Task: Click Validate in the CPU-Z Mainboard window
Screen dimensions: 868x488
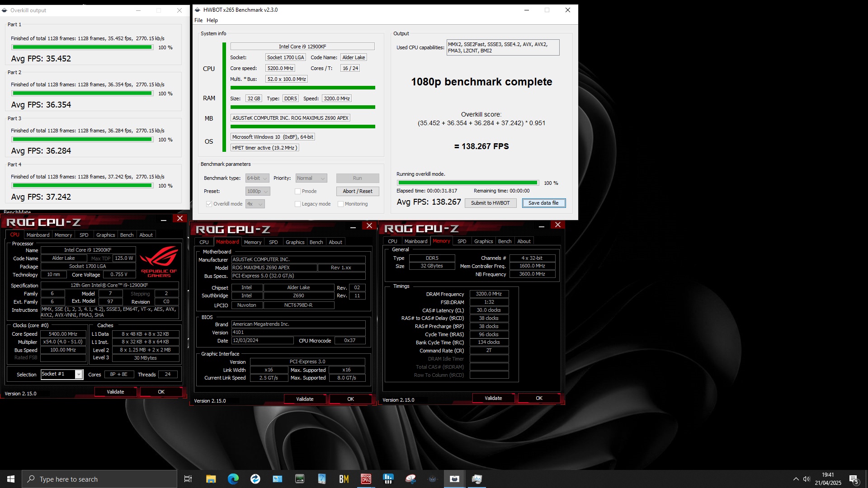Action: pyautogui.click(x=305, y=399)
